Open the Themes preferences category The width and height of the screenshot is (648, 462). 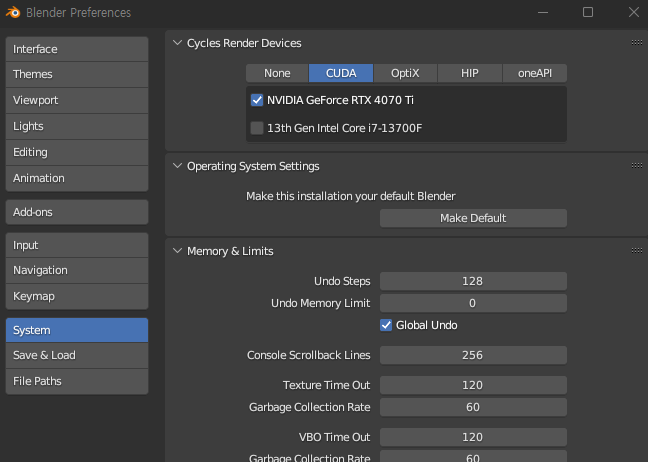(77, 74)
